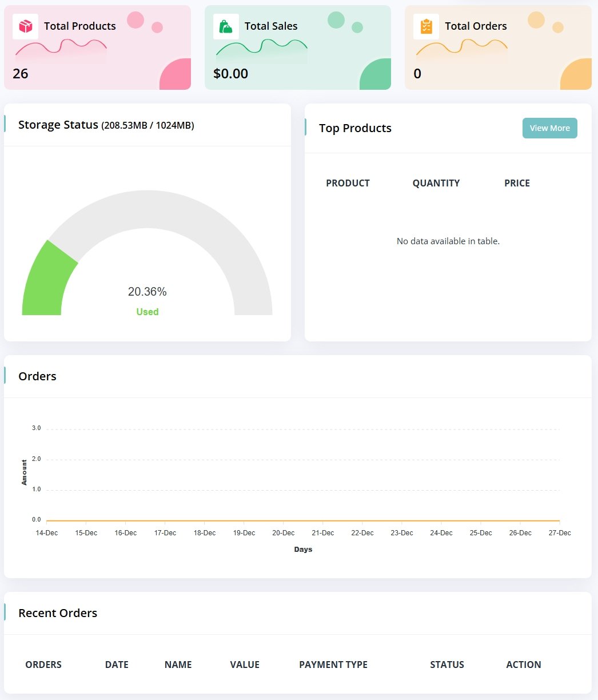The image size is (598, 700).
Task: Select the VALUE column header
Action: [245, 665]
